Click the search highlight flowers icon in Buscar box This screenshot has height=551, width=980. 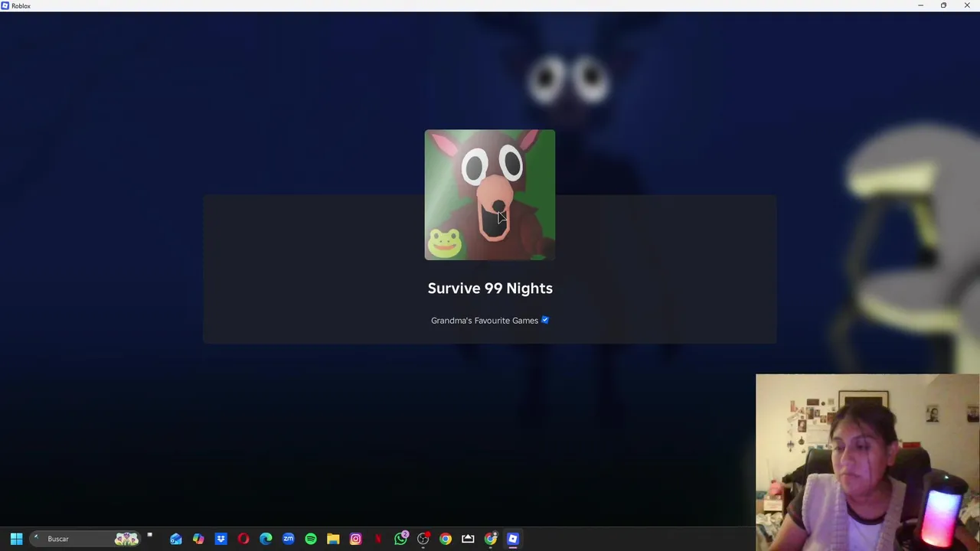pyautogui.click(x=126, y=539)
